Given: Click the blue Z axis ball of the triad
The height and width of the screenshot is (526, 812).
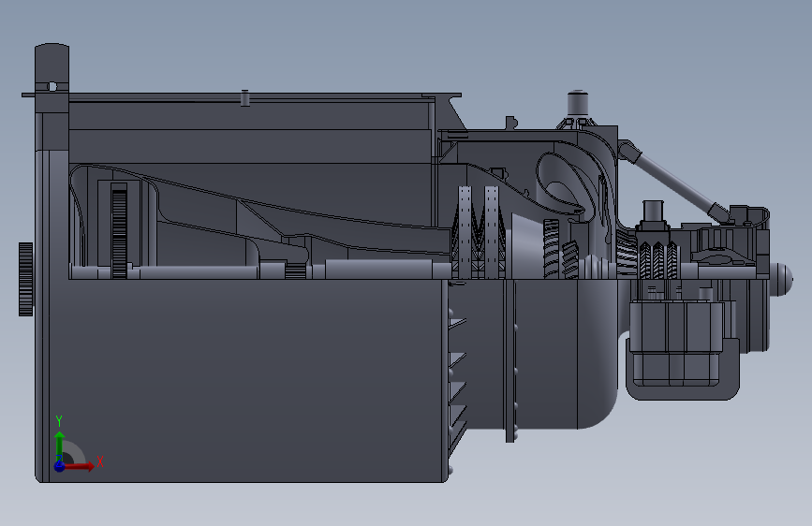Looking at the screenshot, I should tap(60, 466).
